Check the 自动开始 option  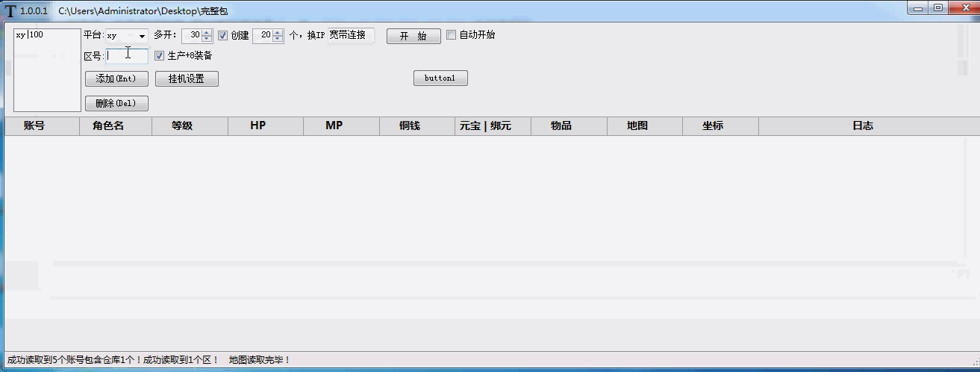[x=451, y=34]
